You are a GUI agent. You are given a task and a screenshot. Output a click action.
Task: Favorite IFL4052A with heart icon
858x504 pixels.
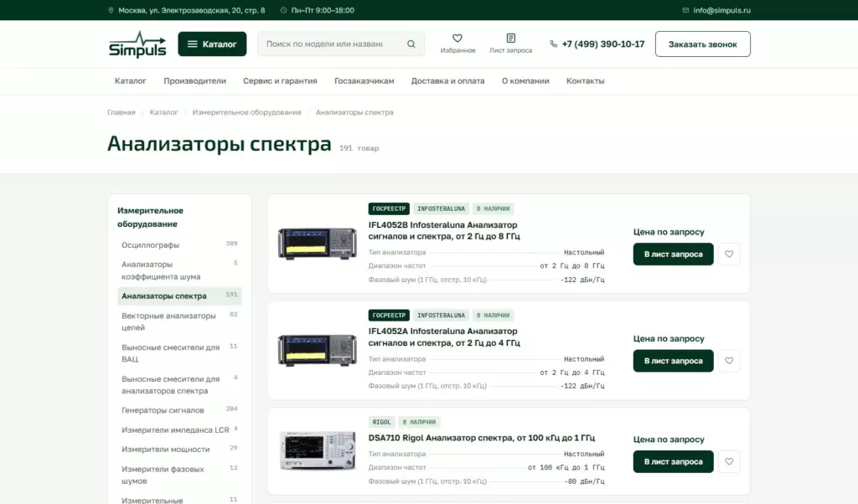click(729, 361)
